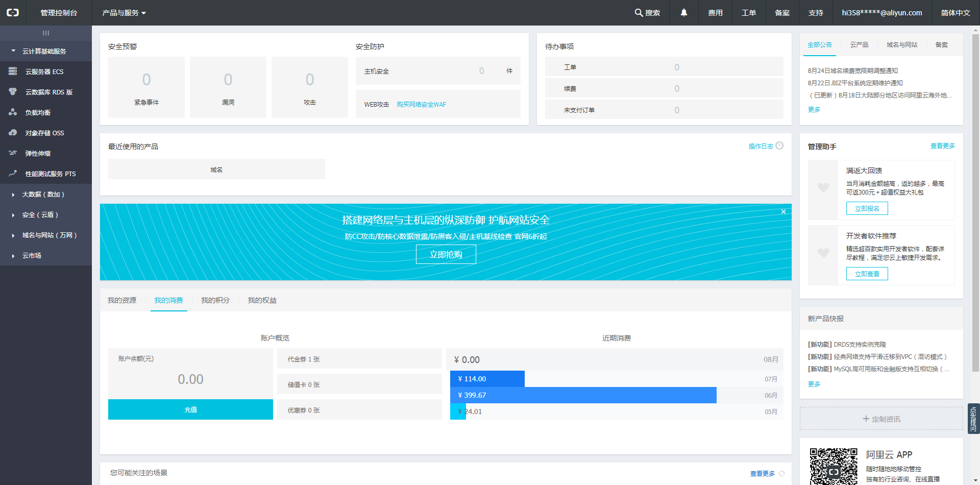Click the 立即抢购 banner button
The image size is (980, 485).
[446, 254]
